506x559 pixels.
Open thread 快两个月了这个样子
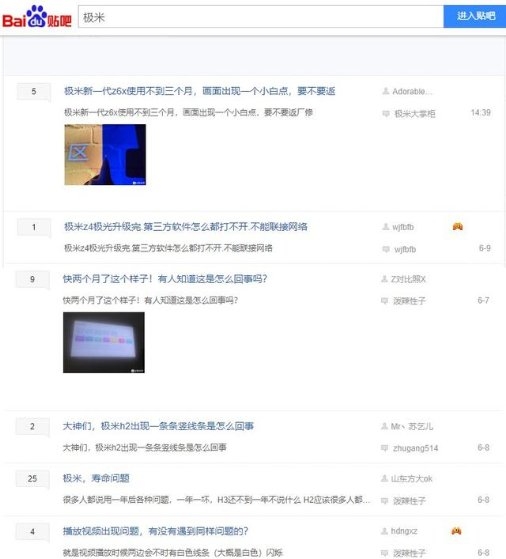tap(165, 279)
